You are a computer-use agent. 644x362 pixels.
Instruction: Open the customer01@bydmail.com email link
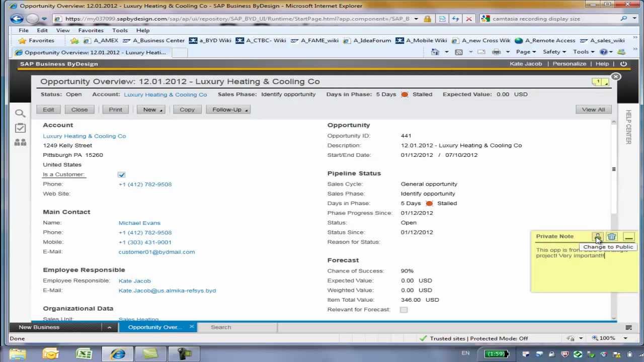156,252
